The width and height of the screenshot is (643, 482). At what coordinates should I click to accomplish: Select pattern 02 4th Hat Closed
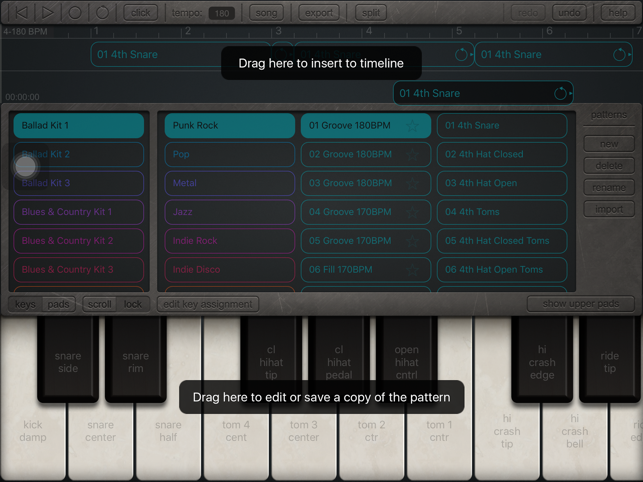(x=502, y=154)
